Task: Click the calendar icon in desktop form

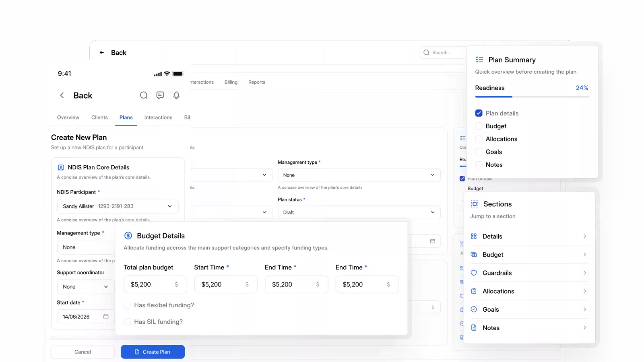Action: [x=433, y=241]
